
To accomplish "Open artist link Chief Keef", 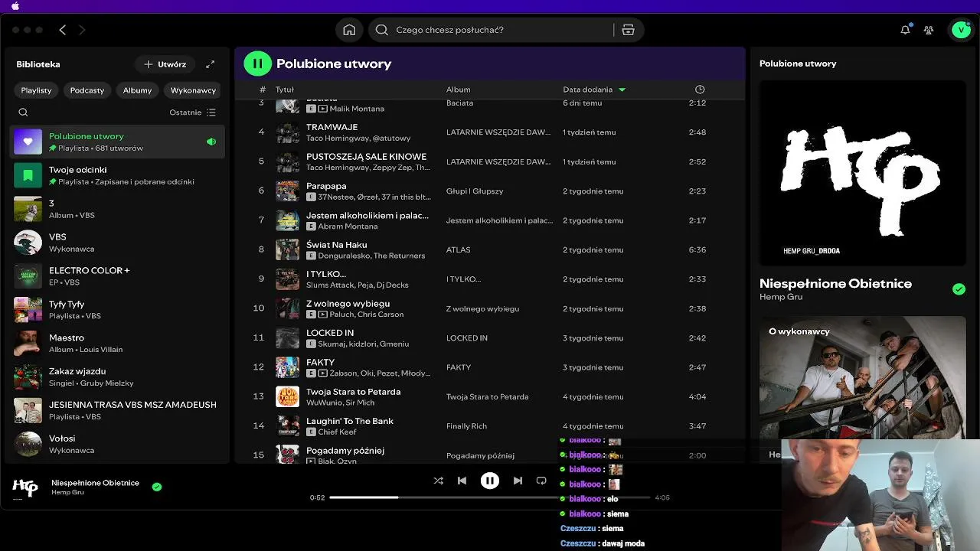I will 337,432.
